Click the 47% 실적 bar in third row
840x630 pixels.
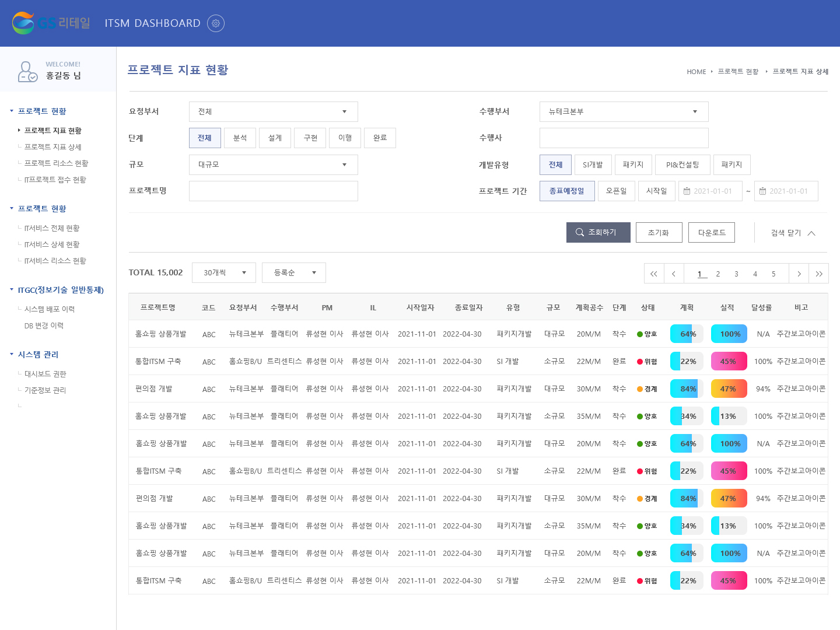729,388
